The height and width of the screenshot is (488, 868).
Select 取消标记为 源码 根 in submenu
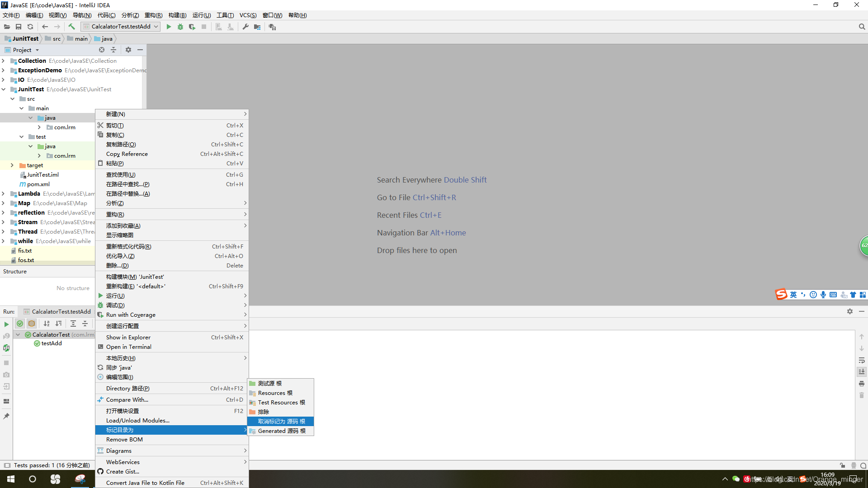coord(280,421)
